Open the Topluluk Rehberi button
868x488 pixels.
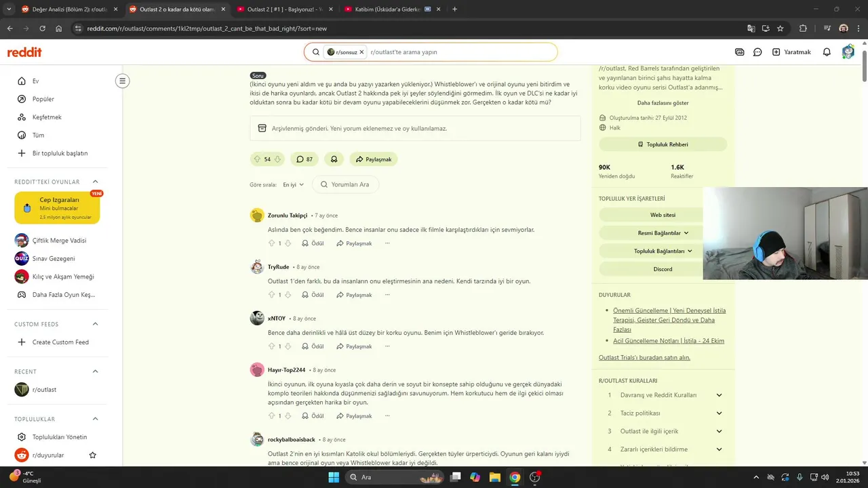[663, 144]
